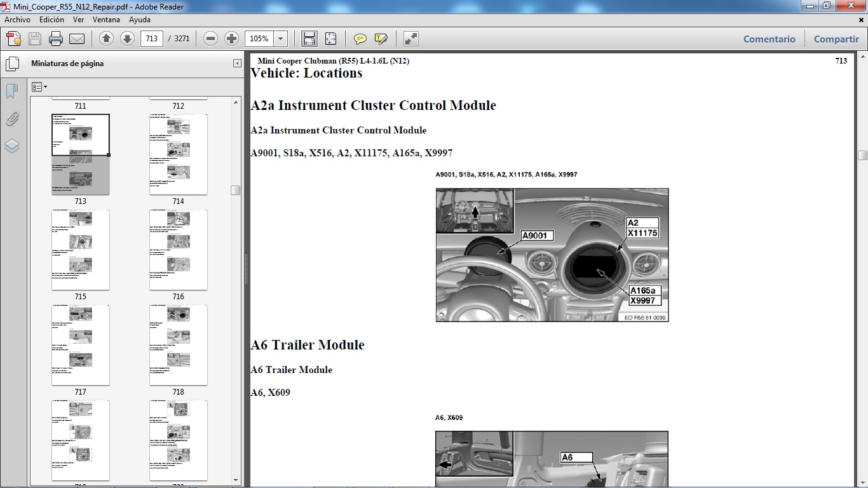
Task: Click the thumbnails panel scrollbar down arrow
Action: click(x=236, y=480)
